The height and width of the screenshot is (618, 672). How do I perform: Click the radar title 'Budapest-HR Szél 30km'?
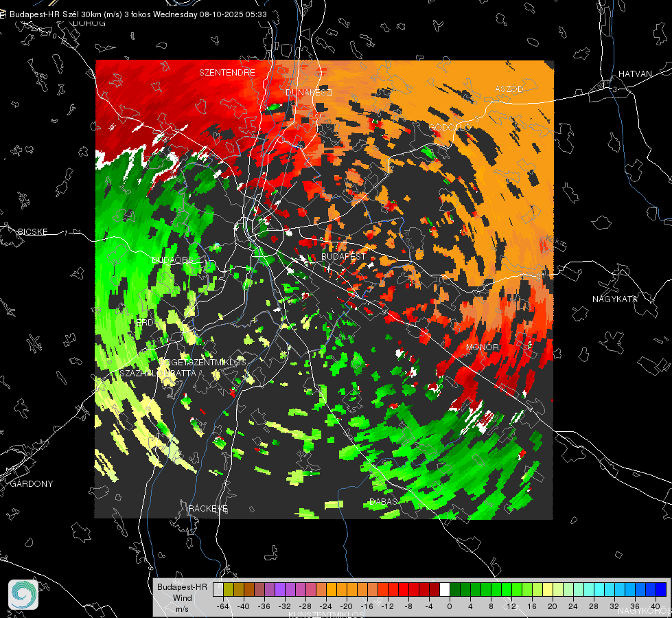55,14
